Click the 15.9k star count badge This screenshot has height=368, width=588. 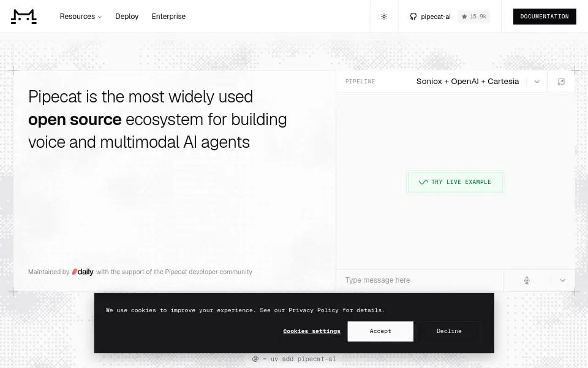pyautogui.click(x=474, y=17)
